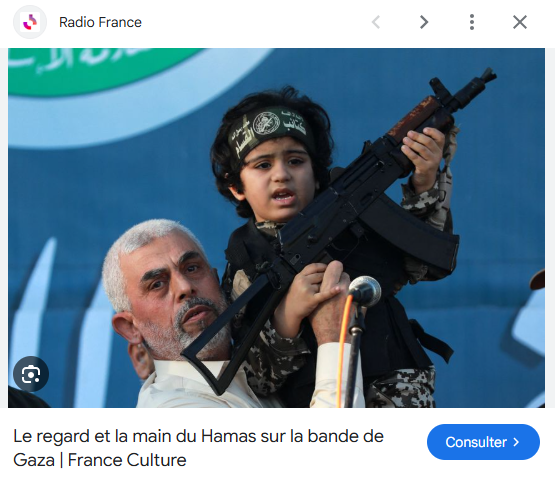The width and height of the screenshot is (555, 479).
Task: Activate the camera-shaped Lens button on the photo
Action: pos(31,374)
